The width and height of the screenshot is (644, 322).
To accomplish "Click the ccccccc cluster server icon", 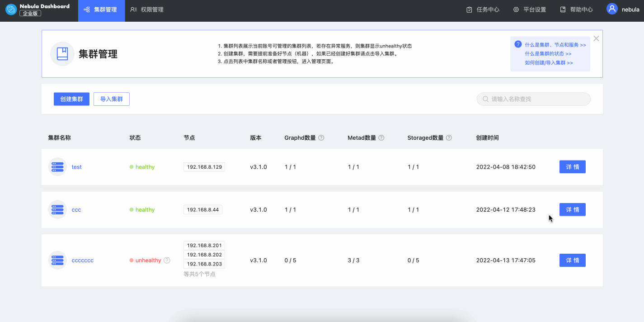I will pyautogui.click(x=57, y=260).
